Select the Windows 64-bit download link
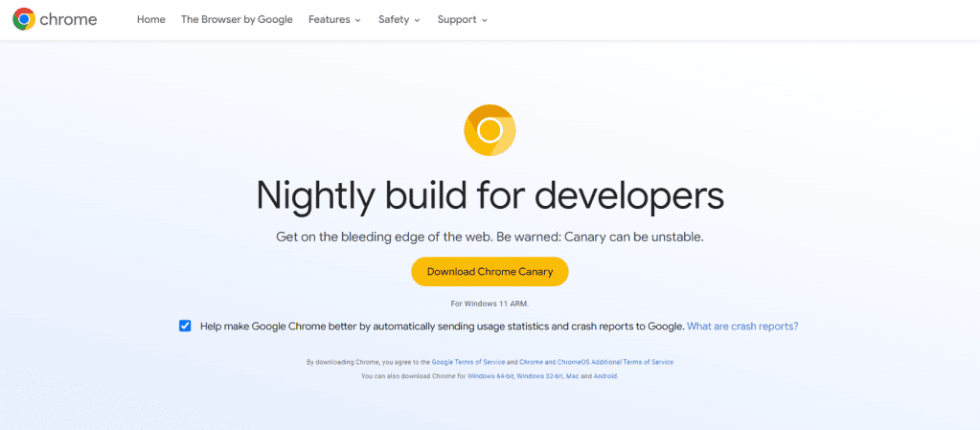This screenshot has width=980, height=430. point(490,376)
